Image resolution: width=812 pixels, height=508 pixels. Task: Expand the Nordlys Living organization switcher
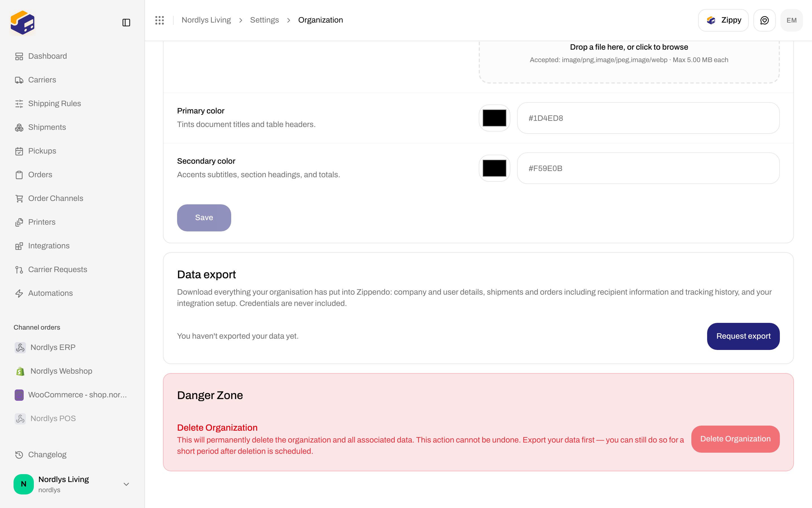pos(72,484)
